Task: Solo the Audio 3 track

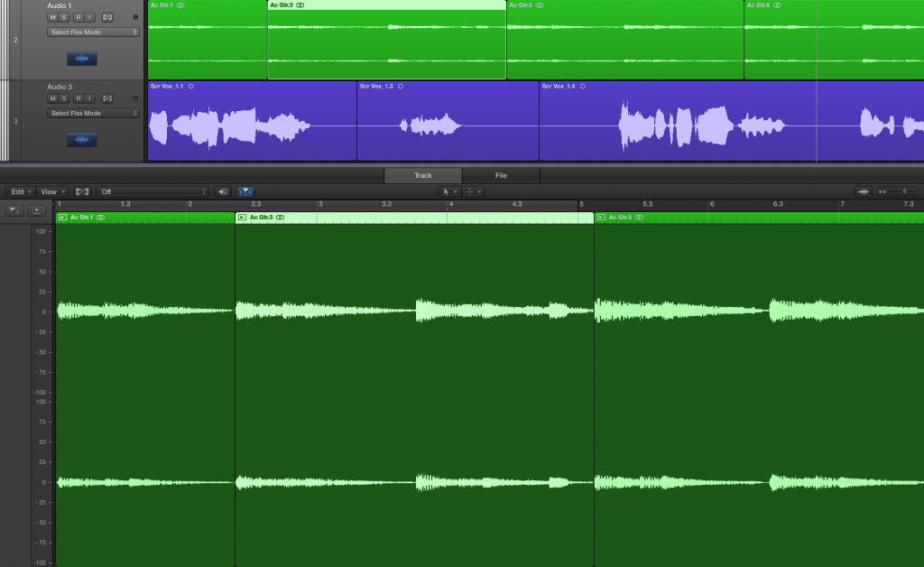Action: pos(64,98)
